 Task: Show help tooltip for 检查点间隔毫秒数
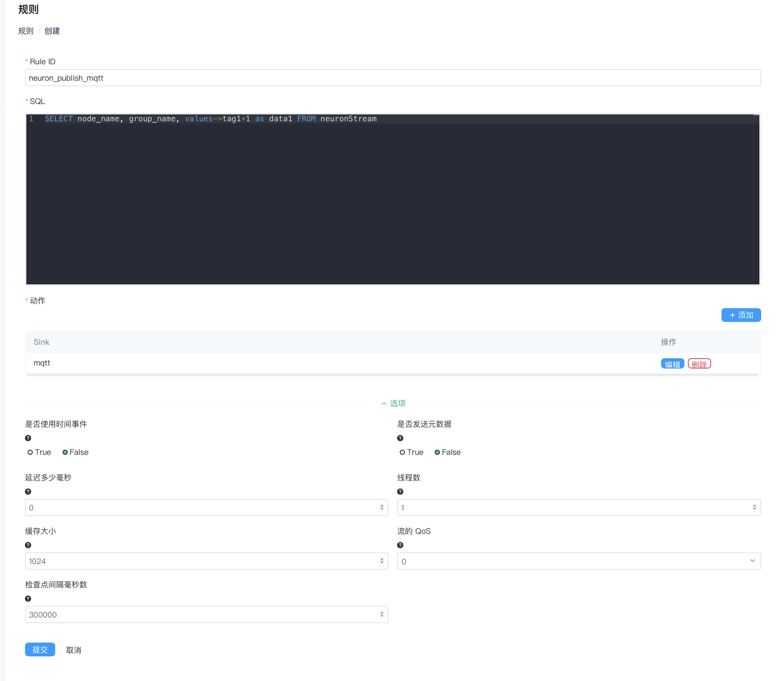28,599
